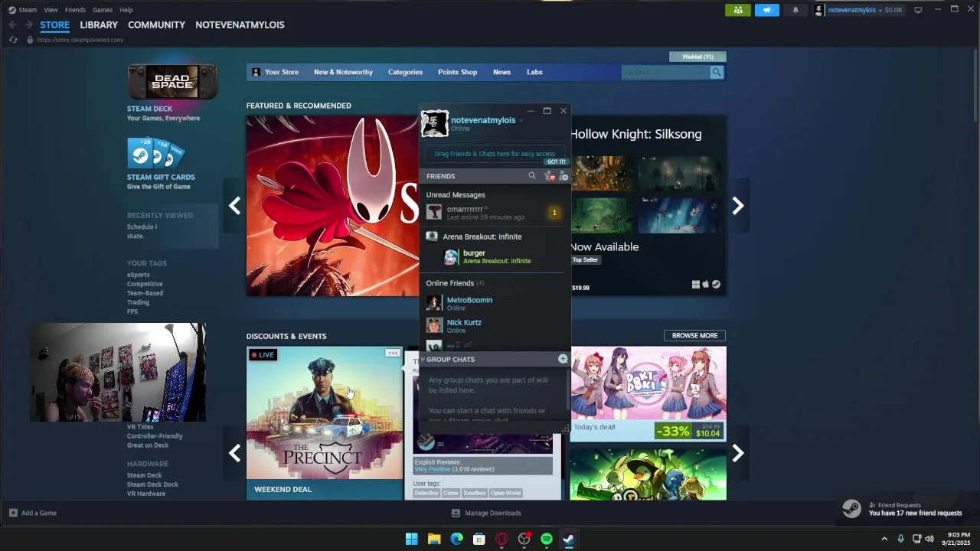Search friends with the magnifier icon
Screen dimensions: 980x551
[532, 176]
